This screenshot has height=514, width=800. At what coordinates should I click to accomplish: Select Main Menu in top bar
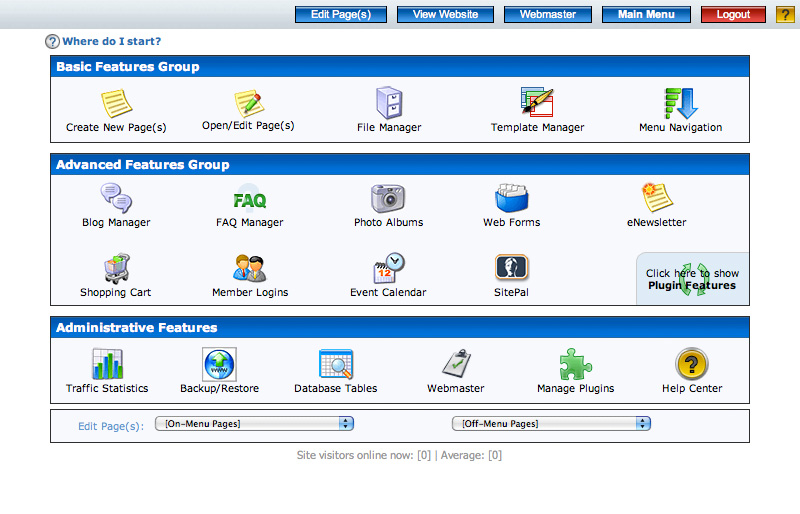(646, 15)
